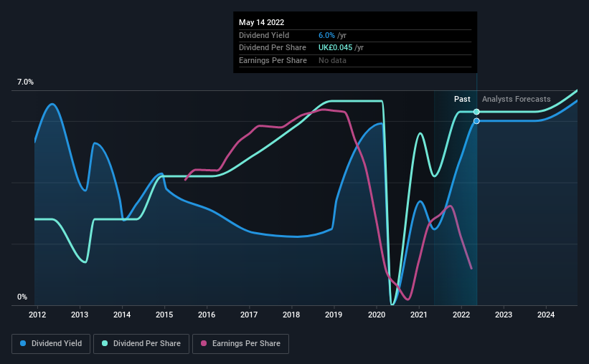Toggle the Earnings Per Share legend button
This screenshot has width=589, height=364.
click(x=240, y=344)
